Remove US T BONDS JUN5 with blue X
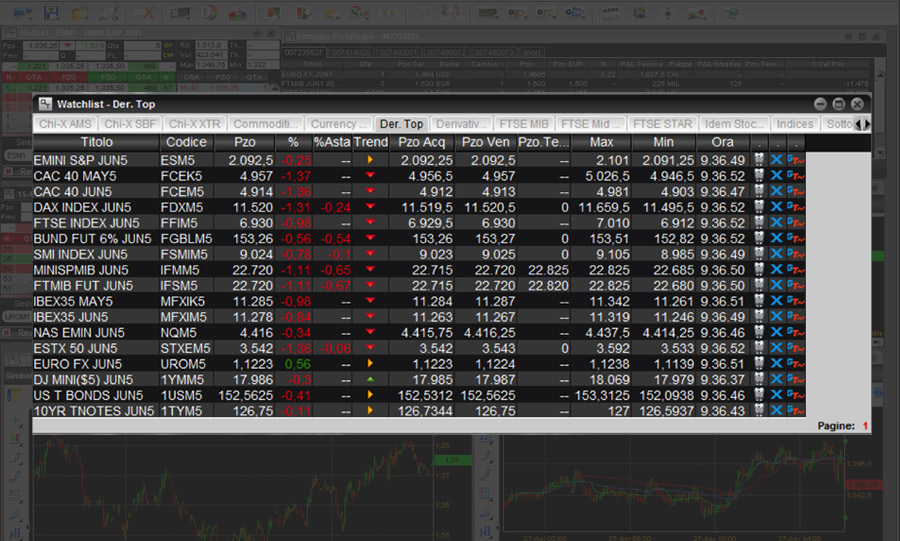Image resolution: width=900 pixels, height=541 pixels. tap(777, 394)
